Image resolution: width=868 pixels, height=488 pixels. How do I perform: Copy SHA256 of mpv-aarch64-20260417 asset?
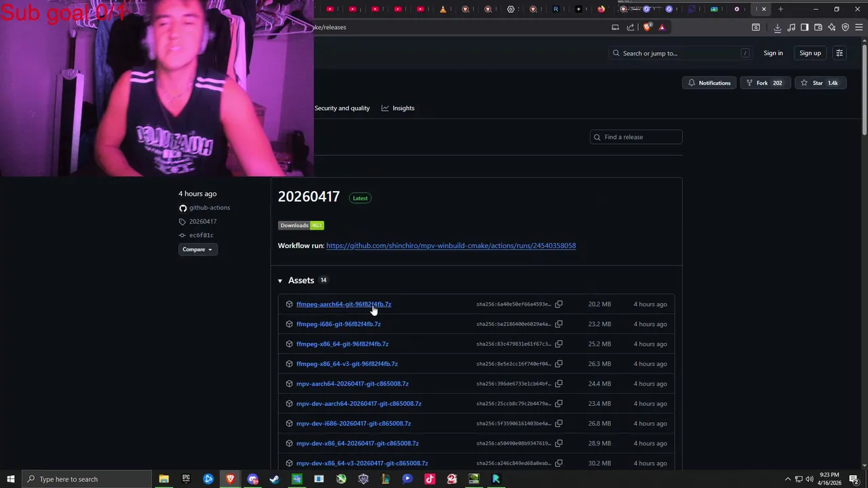pos(559,384)
